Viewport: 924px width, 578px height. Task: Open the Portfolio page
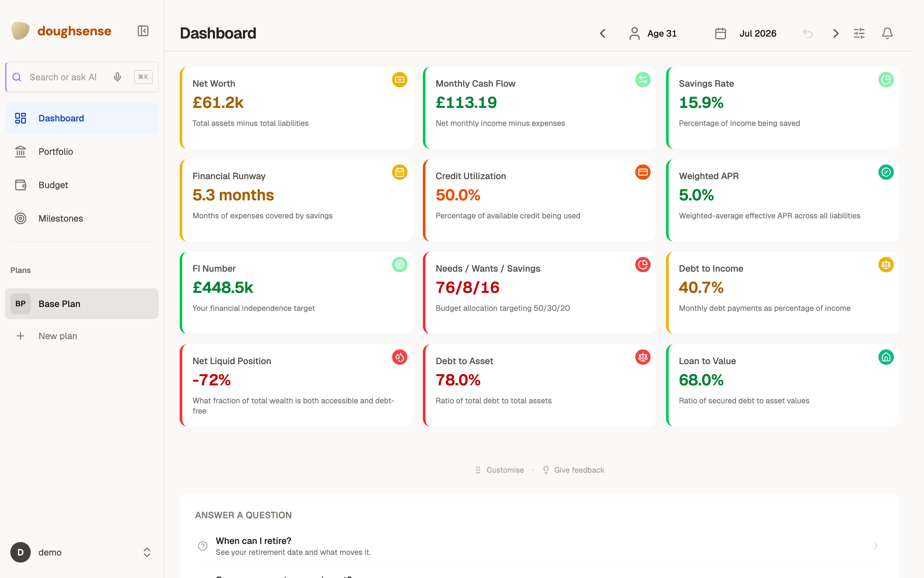click(x=82, y=152)
